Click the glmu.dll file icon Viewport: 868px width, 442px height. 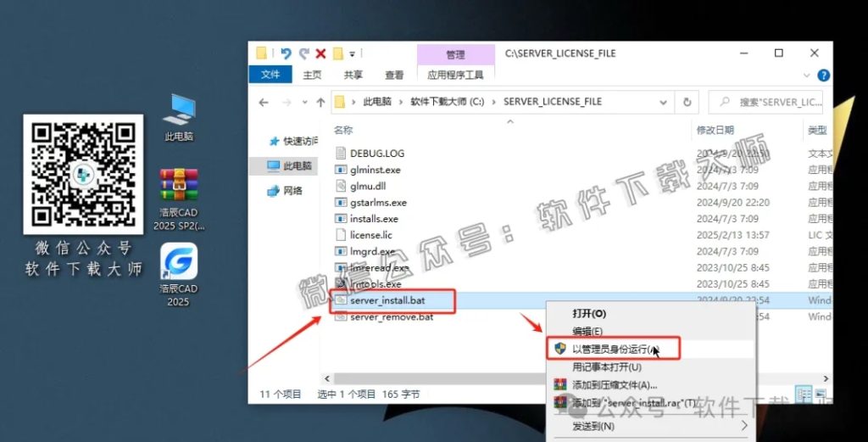click(x=341, y=186)
